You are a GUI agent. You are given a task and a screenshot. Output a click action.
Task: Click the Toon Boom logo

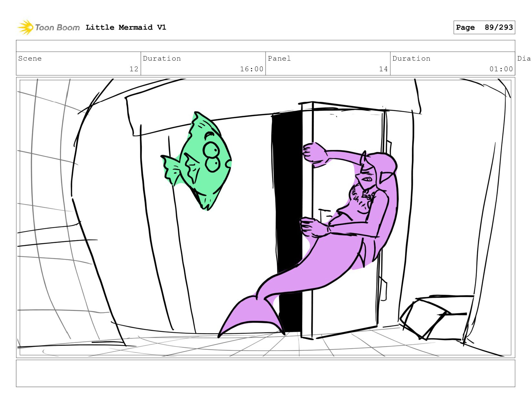click(x=48, y=27)
